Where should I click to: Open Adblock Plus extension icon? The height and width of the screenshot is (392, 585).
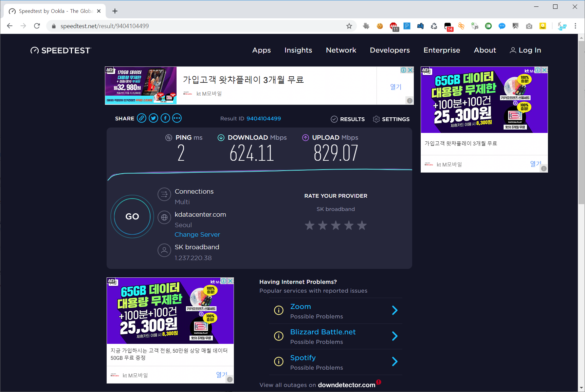[394, 26]
